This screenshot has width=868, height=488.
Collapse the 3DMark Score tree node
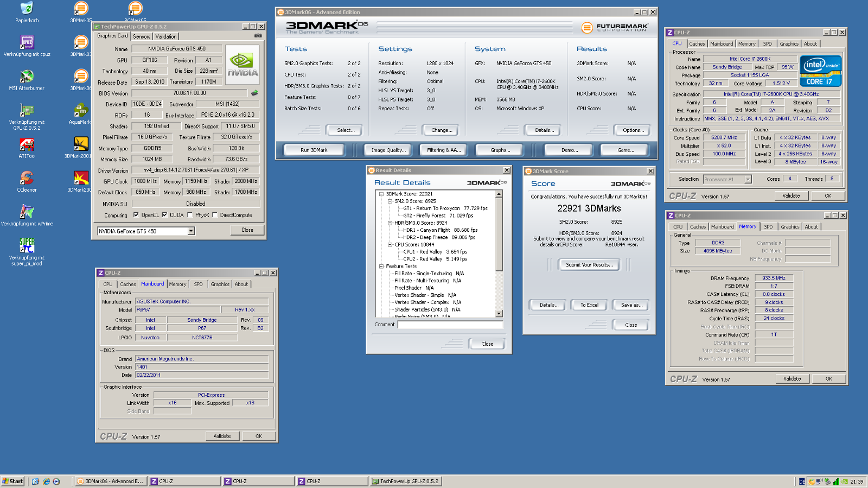tap(381, 194)
